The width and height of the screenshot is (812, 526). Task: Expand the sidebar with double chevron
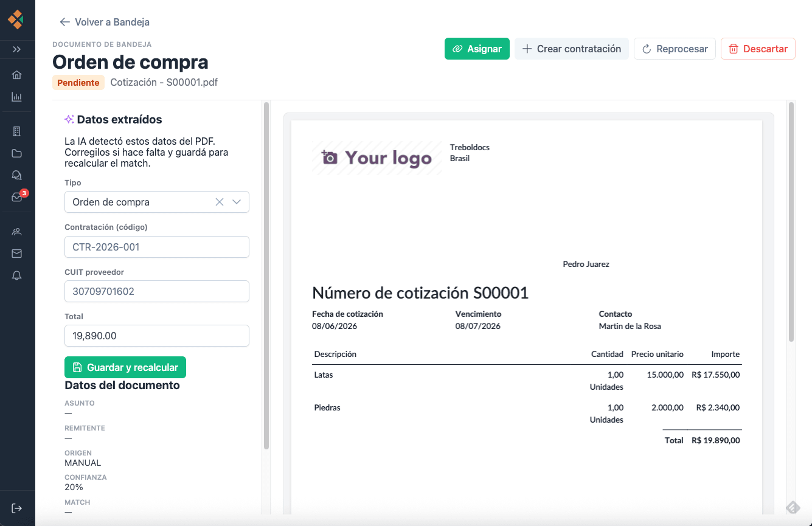[17, 49]
